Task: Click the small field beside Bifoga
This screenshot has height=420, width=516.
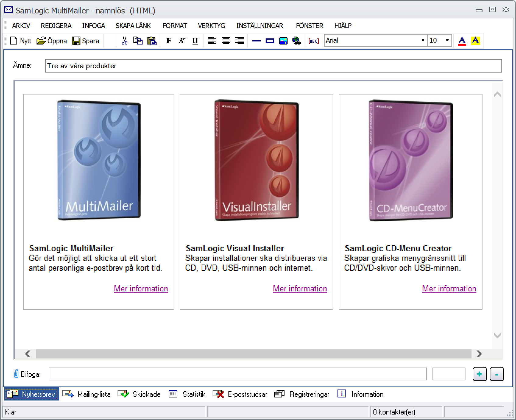Action: pos(449,374)
